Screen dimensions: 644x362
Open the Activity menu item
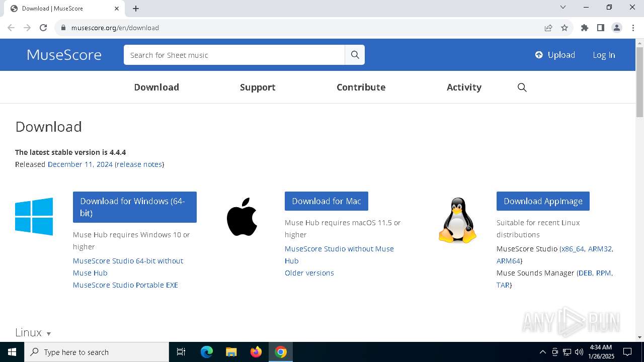(x=464, y=87)
